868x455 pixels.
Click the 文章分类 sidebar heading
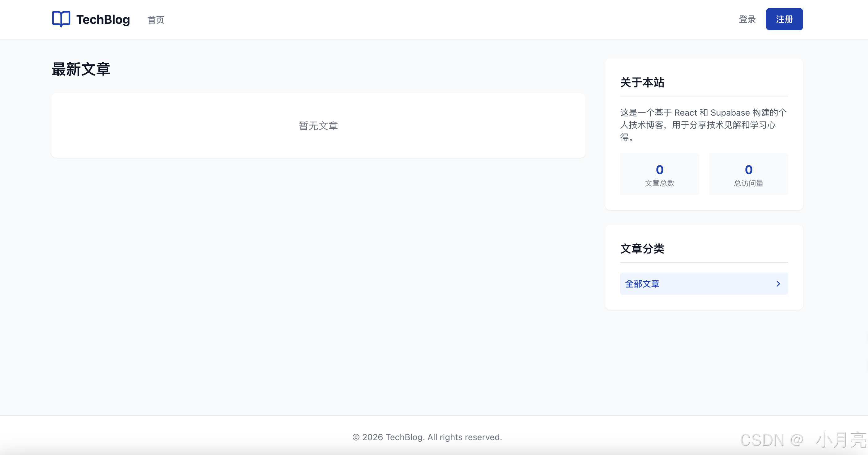tap(642, 249)
